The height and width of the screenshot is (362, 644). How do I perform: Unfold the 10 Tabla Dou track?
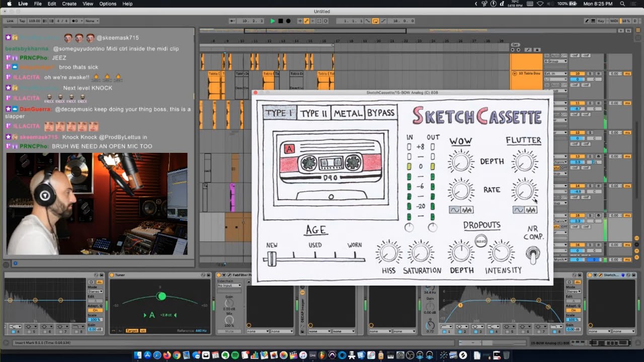click(x=514, y=73)
